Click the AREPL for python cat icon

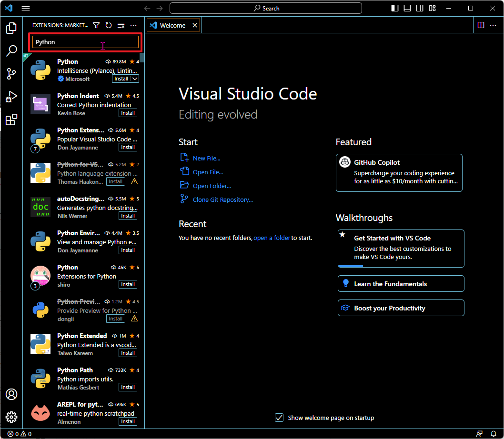coord(40,413)
